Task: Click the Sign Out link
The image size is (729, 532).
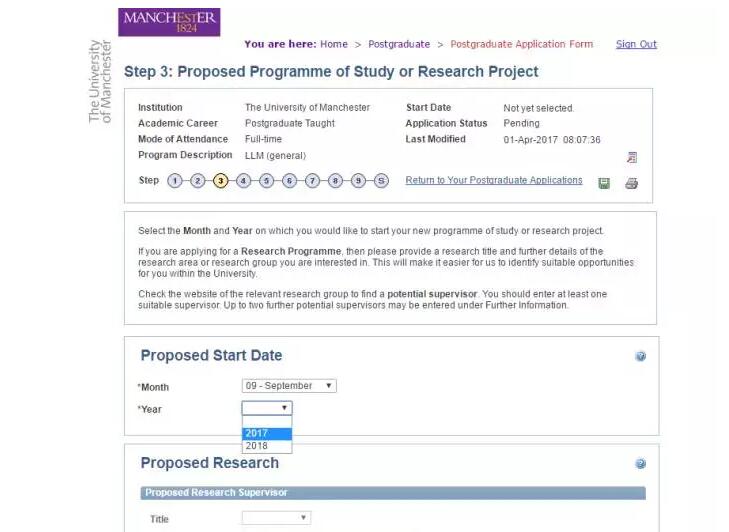Action: [636, 44]
